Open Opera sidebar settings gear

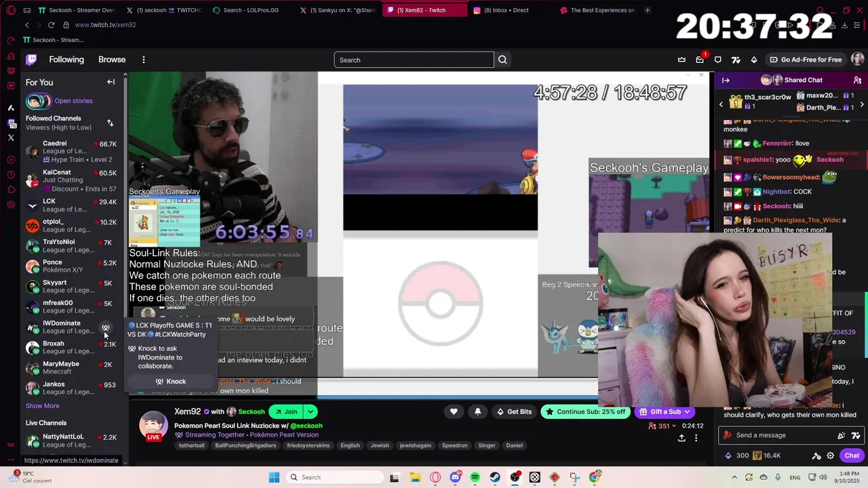[x=11, y=205]
